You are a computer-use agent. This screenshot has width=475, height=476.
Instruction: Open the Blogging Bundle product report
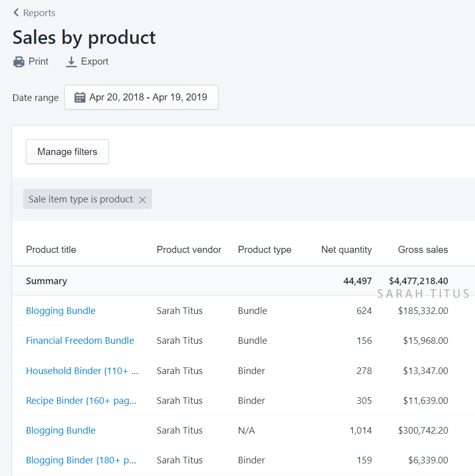pyautogui.click(x=61, y=310)
